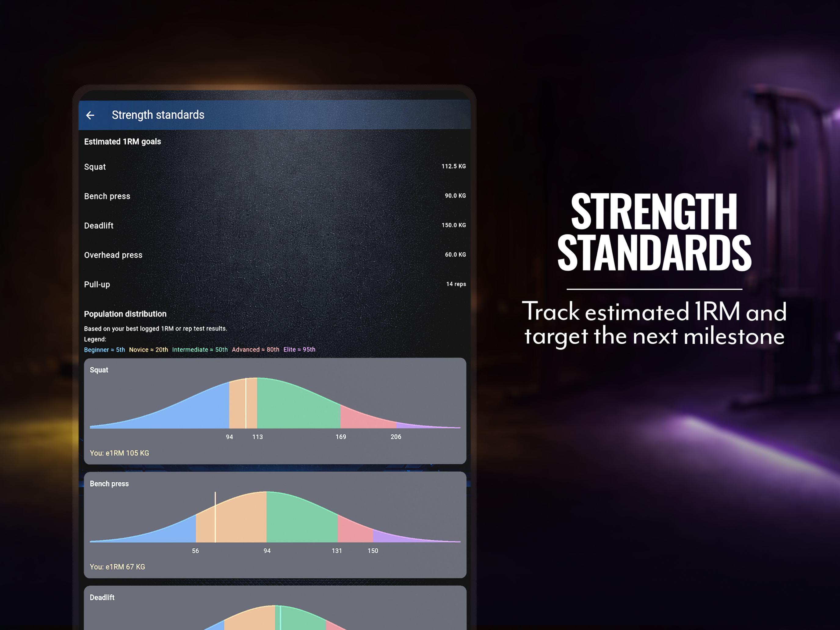Click the Squat distribution card title
Screen dimensions: 840x630
click(99, 370)
